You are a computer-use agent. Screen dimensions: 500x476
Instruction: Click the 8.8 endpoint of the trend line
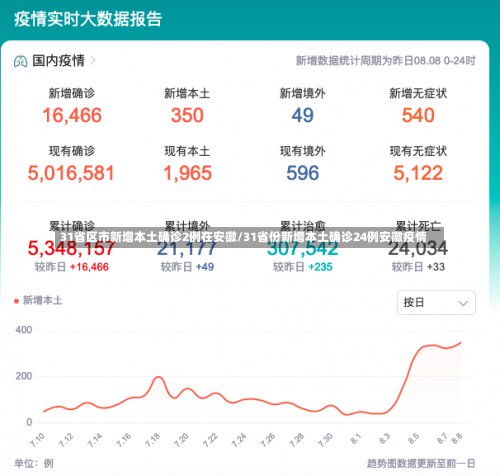pos(461,342)
